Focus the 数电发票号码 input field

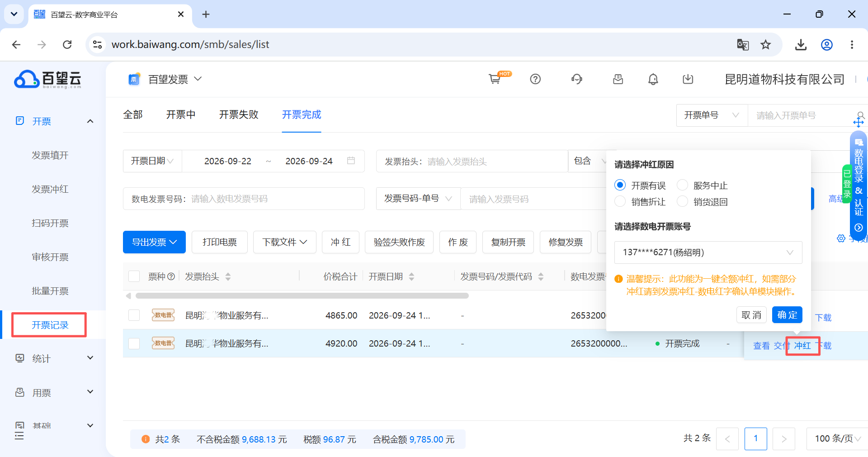click(x=244, y=199)
